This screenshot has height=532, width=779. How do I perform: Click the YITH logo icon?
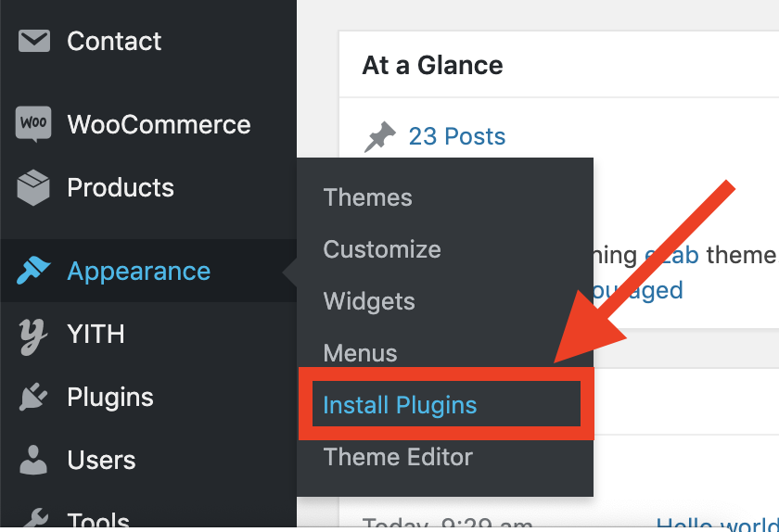[33, 337]
